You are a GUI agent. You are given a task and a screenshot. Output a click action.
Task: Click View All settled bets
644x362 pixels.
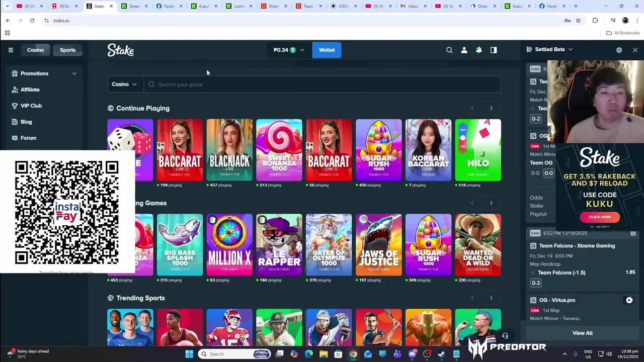point(583,333)
